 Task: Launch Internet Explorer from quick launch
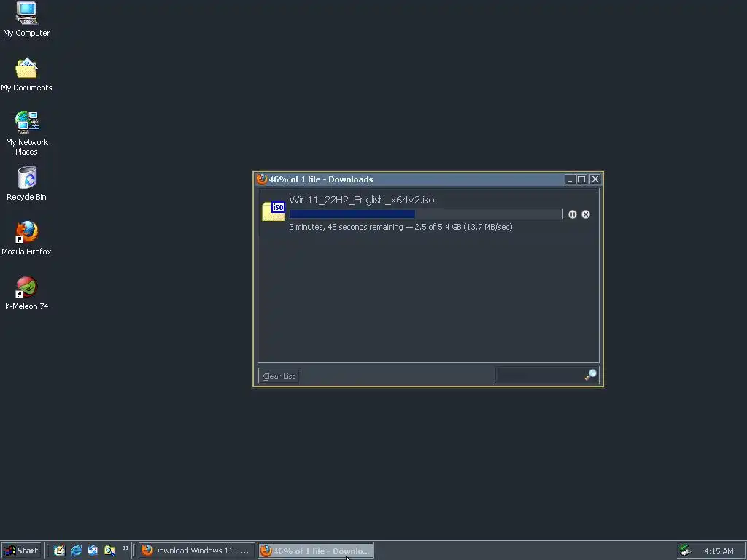[76, 551]
